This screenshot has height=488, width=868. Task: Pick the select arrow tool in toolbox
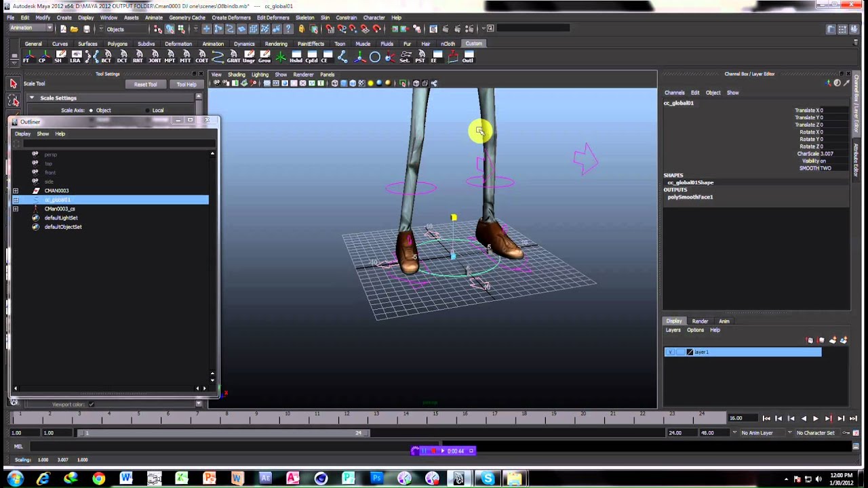tap(13, 83)
